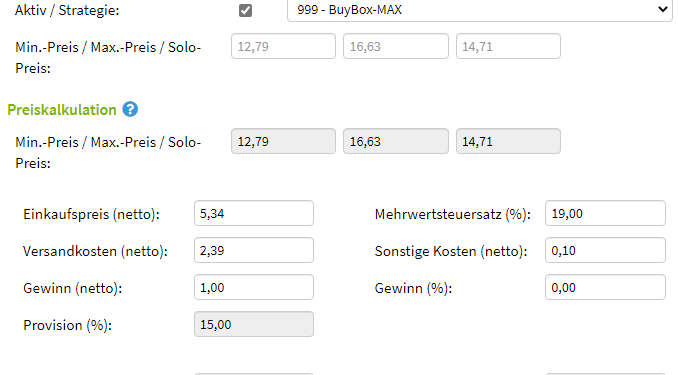Click the grey calculated Solo-Preis 14,71 field
This screenshot has width=678, height=375.
(x=508, y=141)
